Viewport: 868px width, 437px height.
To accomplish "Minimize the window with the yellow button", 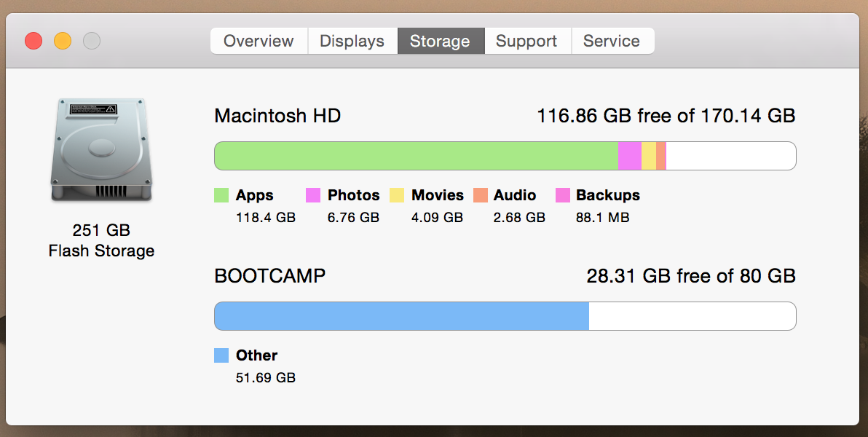I will click(x=63, y=41).
